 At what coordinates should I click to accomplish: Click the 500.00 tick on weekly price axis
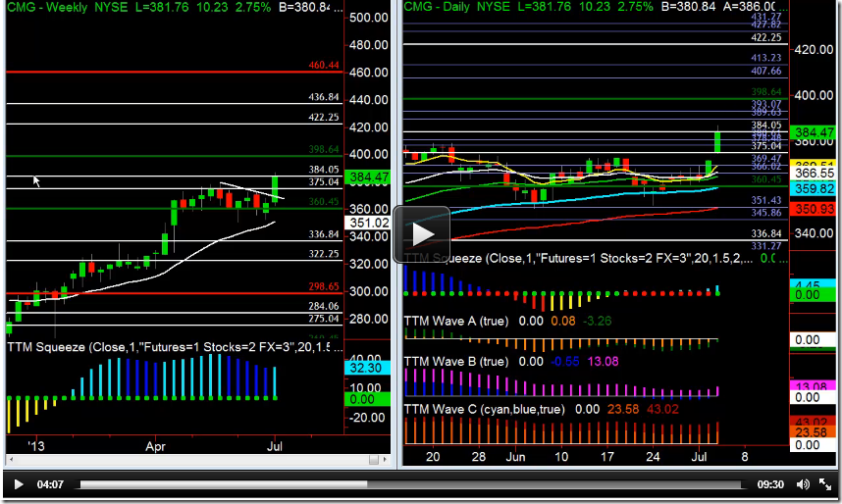[369, 18]
